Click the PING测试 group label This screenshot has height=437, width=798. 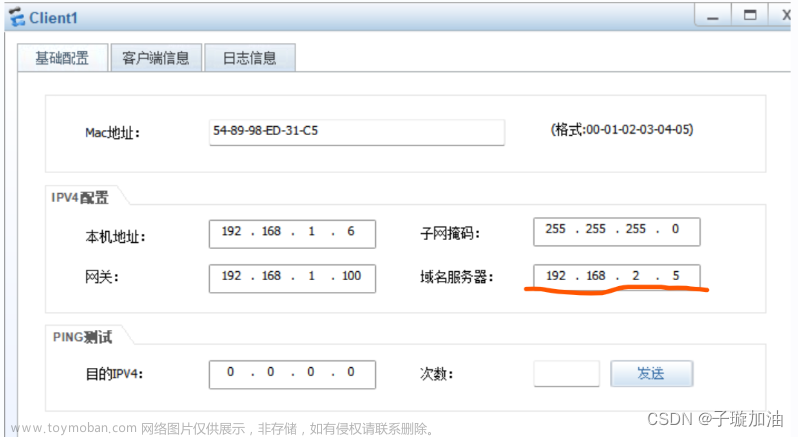tap(82, 337)
